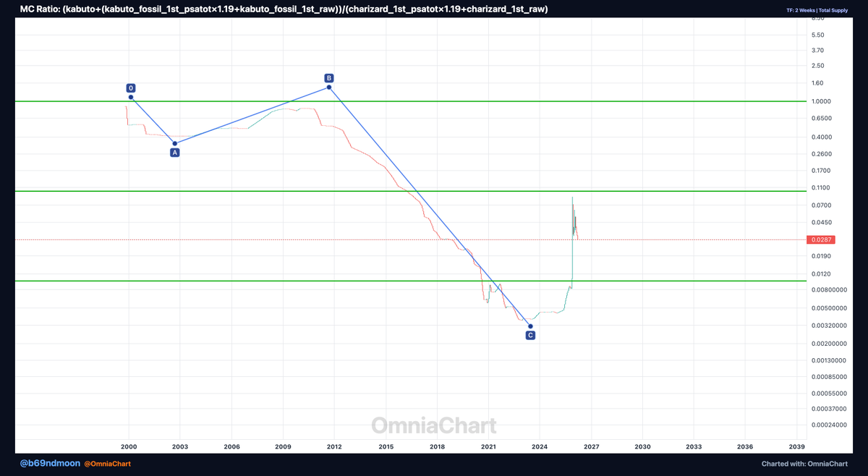Click the 0.00320000 price axis label
The width and height of the screenshot is (868, 476).
(830, 326)
